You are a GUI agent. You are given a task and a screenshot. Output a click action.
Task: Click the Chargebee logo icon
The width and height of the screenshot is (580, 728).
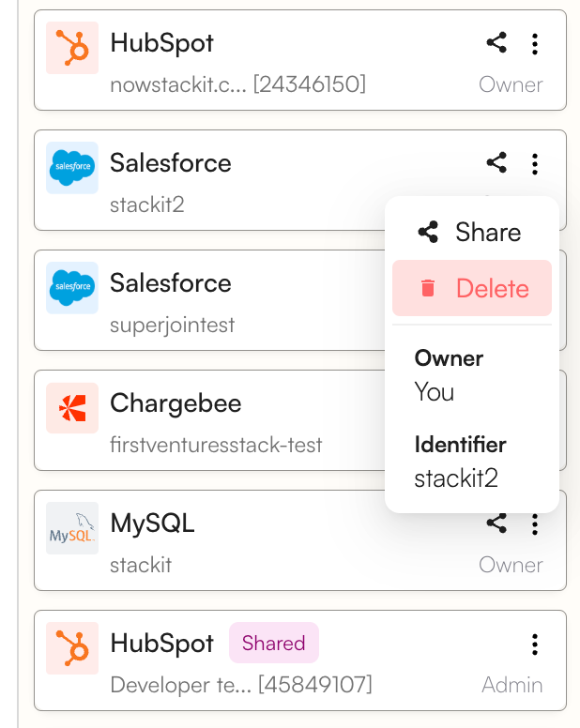[72, 408]
